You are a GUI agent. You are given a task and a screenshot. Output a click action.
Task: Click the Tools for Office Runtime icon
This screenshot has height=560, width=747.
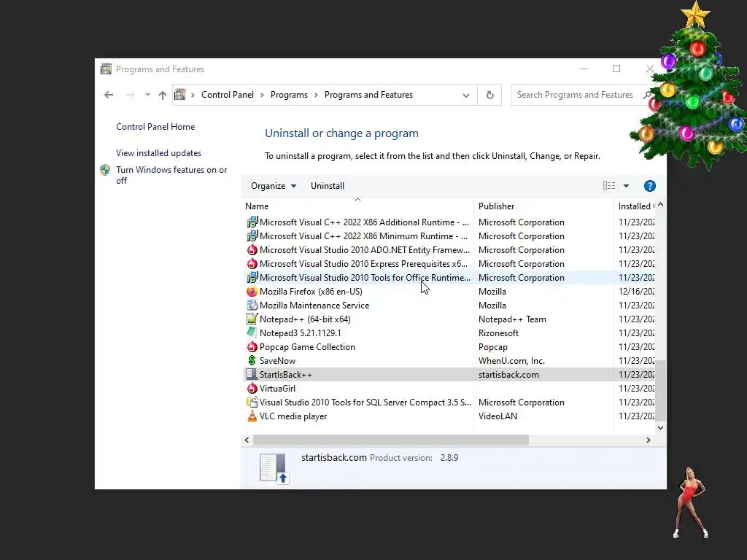[x=252, y=277]
